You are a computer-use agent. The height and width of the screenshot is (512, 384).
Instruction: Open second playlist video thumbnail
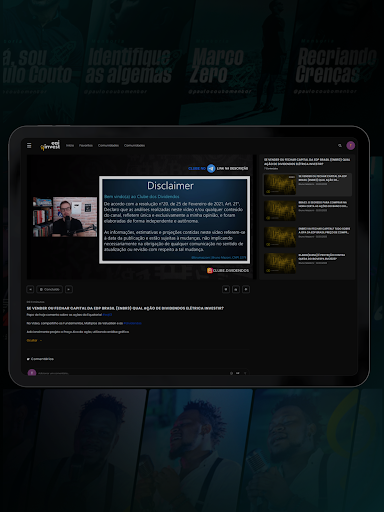click(280, 210)
